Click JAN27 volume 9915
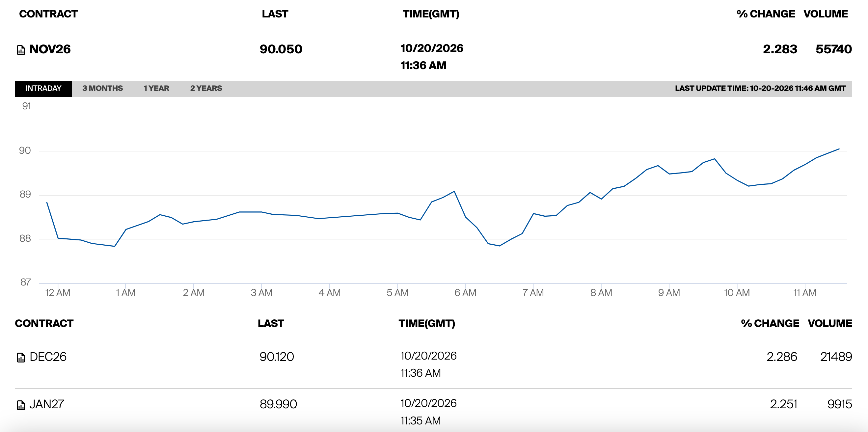Viewport: 868px width, 432px height. click(840, 404)
